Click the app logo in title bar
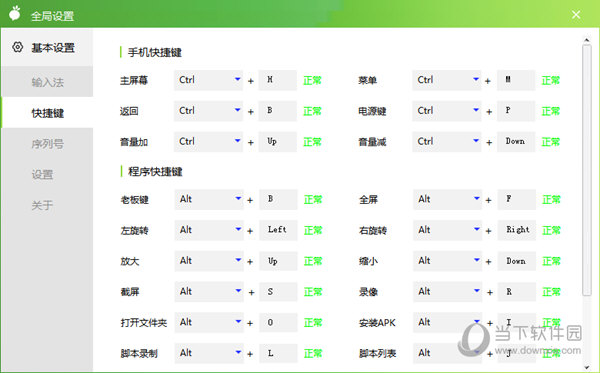Screen dimensions: 600x373 click(x=15, y=13)
